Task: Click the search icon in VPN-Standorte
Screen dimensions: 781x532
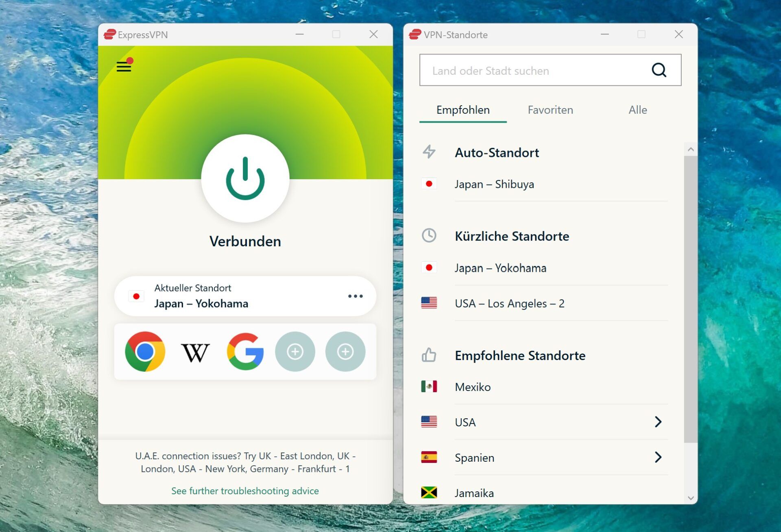Action: pyautogui.click(x=659, y=69)
